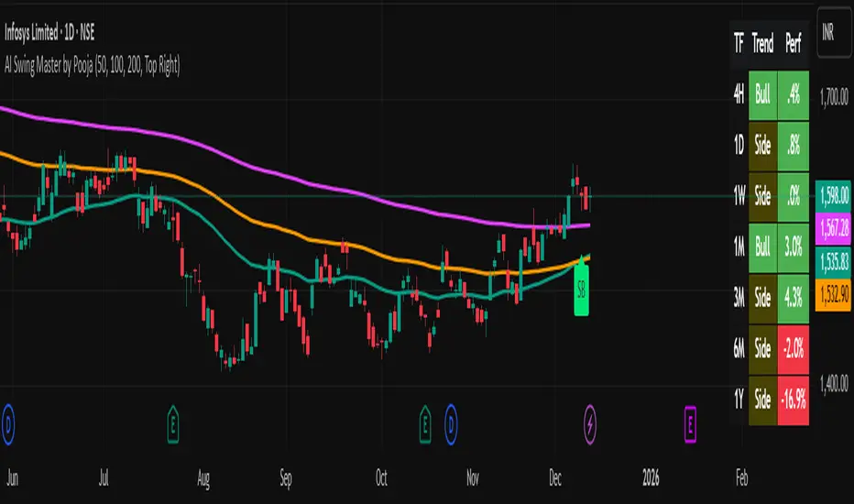The image size is (854, 504).
Task: Click the 1M timeframe row label
Action: 739,247
